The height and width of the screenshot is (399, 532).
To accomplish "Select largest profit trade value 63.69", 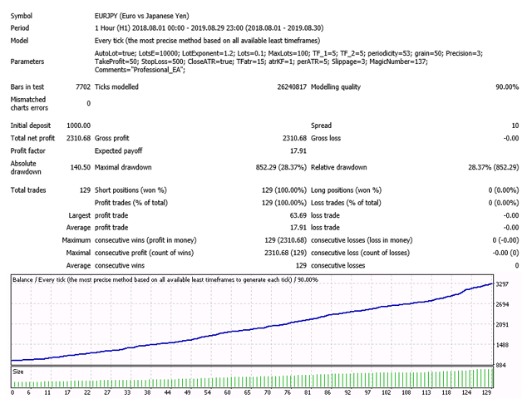I will 298,215.
